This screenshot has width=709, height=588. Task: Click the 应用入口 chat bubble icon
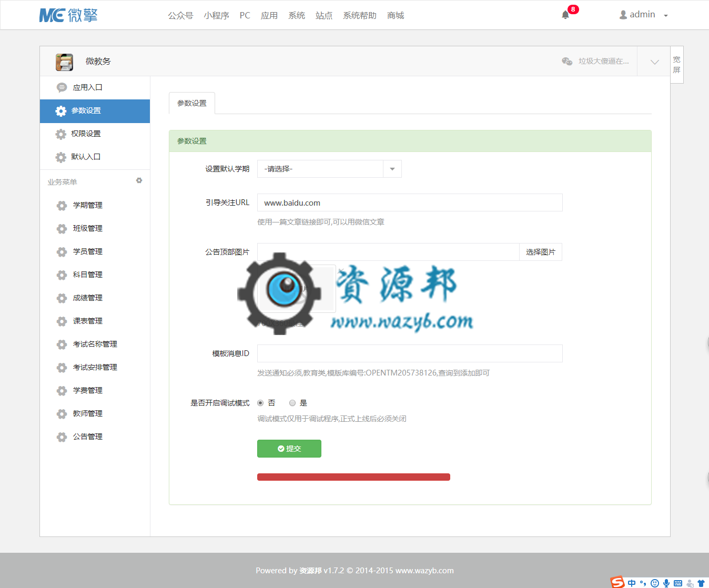tap(62, 87)
